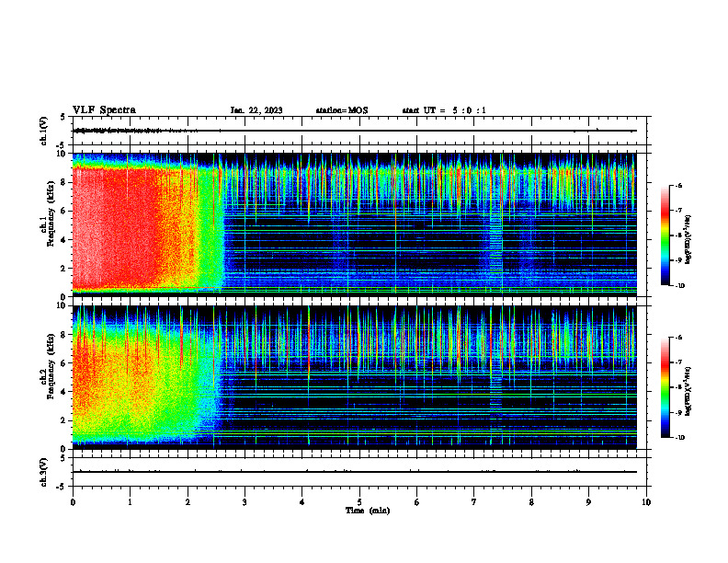
Task: Click time axis tick label "3"
Action: click(x=245, y=502)
